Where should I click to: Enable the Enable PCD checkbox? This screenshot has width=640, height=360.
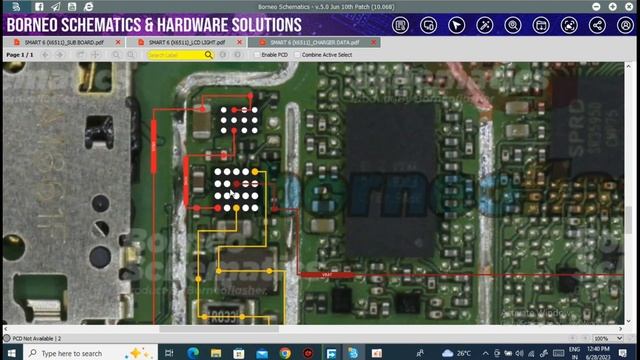coord(257,55)
